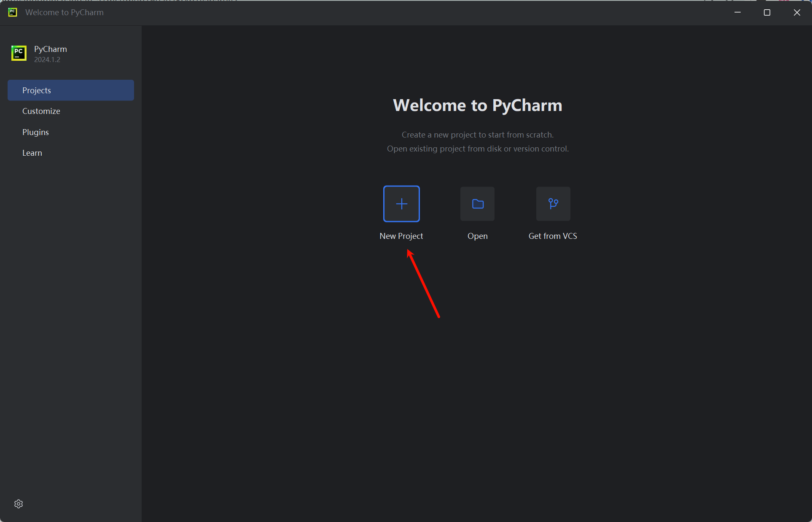The height and width of the screenshot is (522, 812).
Task: Click the 2024.1.2 version text
Action: [47, 60]
